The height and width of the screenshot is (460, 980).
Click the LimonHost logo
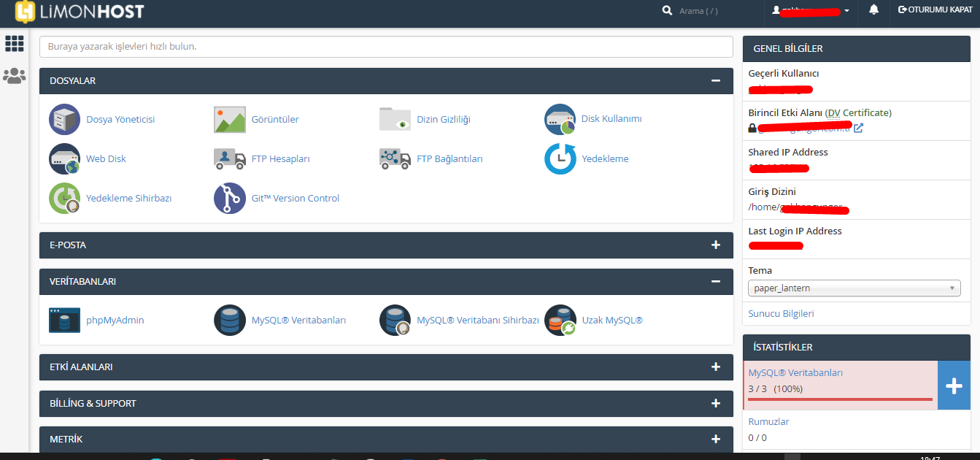(80, 11)
